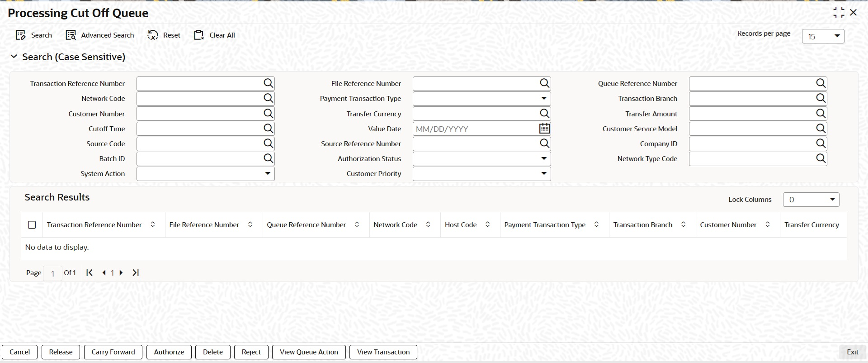Click the View Transaction button
Viewport: 868px width, 363px height.
pos(383,352)
